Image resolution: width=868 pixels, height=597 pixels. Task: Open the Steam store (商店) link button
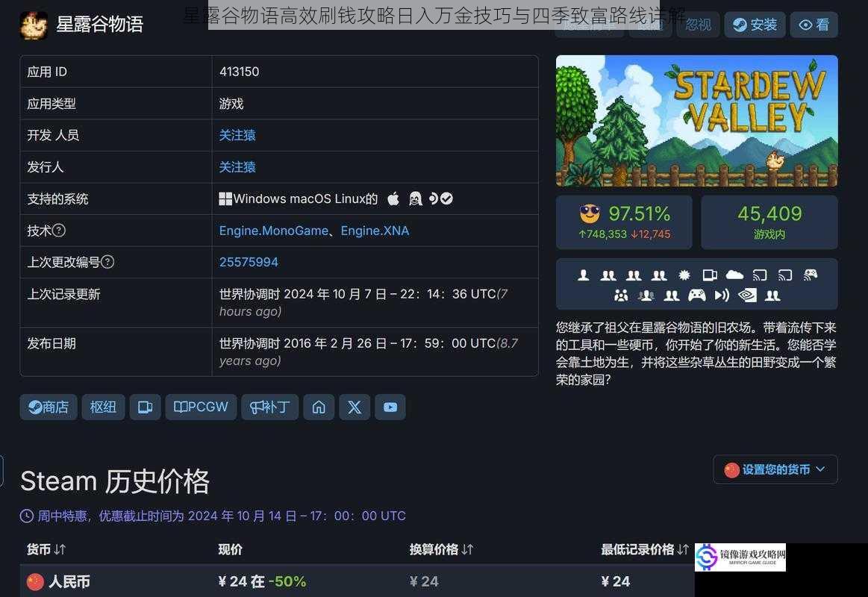tap(49, 407)
